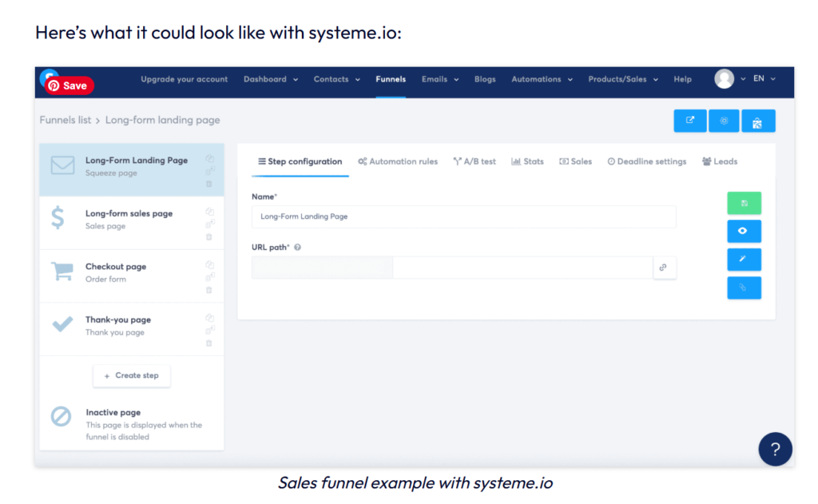Click the help question mark bubble
The image size is (818, 504).
coord(775,449)
